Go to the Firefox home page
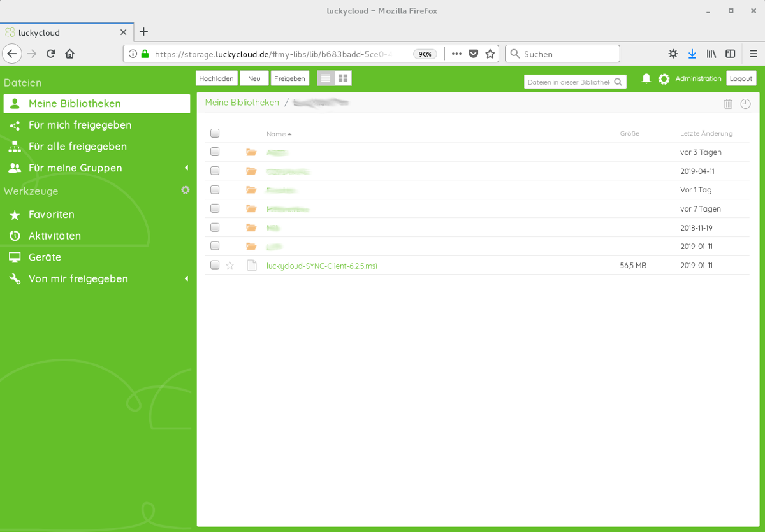This screenshot has width=765, height=532. coord(70,54)
